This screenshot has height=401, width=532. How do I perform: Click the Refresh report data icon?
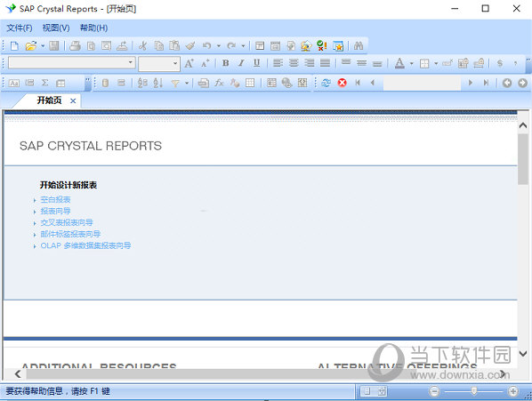pyautogui.click(x=326, y=83)
